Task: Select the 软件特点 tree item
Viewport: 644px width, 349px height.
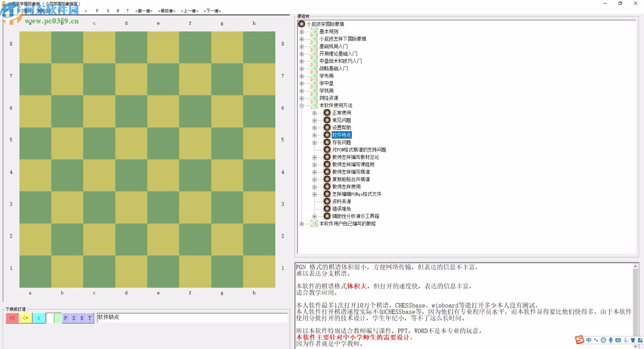Action: (x=342, y=135)
